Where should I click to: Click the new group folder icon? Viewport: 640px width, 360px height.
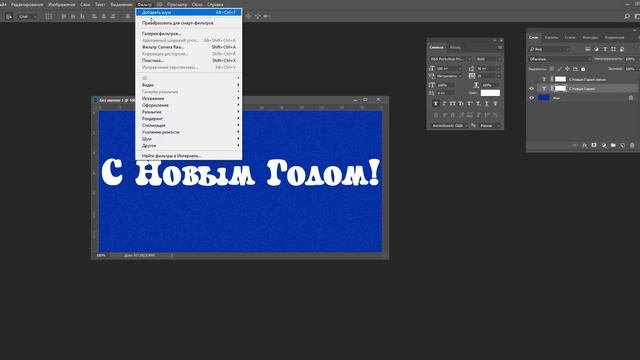[613, 145]
